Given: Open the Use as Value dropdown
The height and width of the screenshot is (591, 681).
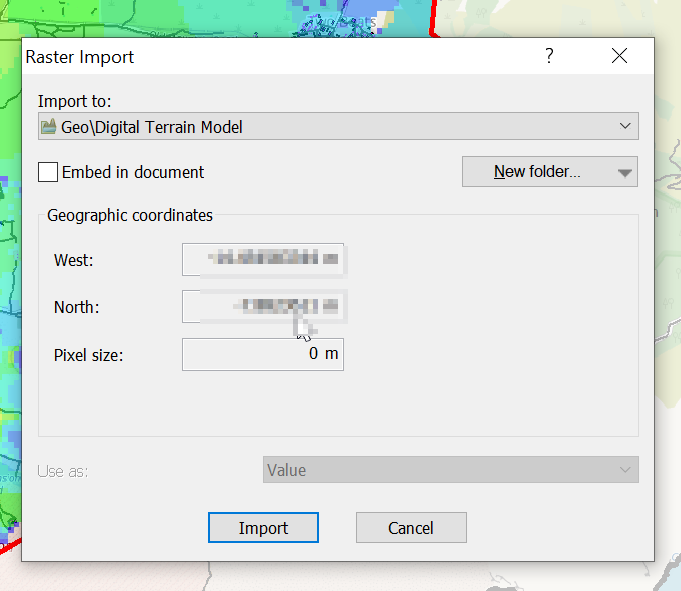Looking at the screenshot, I should point(450,470).
